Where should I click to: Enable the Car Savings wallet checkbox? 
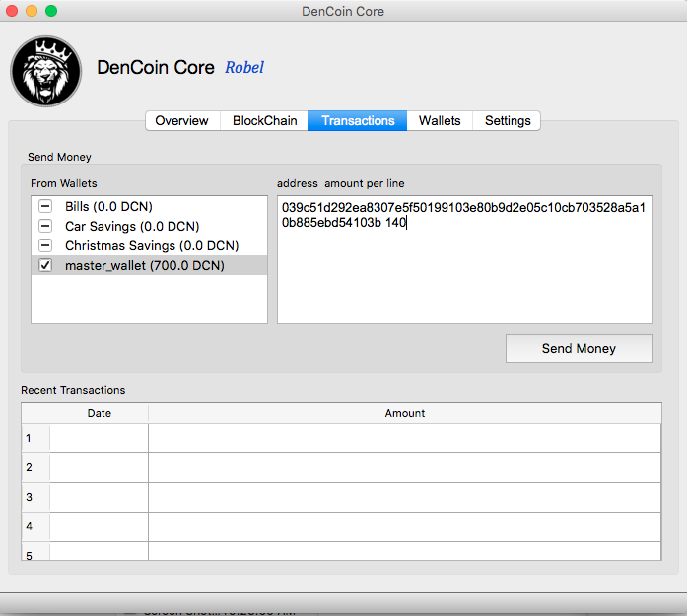pos(45,227)
